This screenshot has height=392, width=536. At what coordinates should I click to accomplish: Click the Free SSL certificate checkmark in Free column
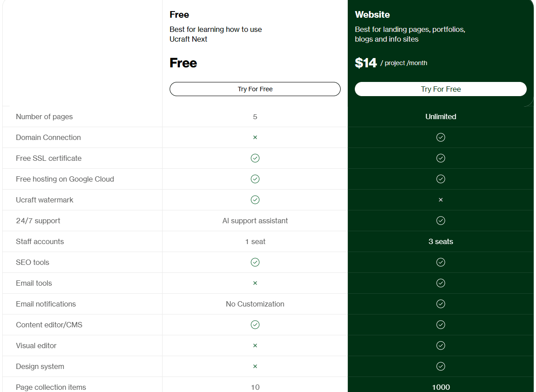coord(255,158)
